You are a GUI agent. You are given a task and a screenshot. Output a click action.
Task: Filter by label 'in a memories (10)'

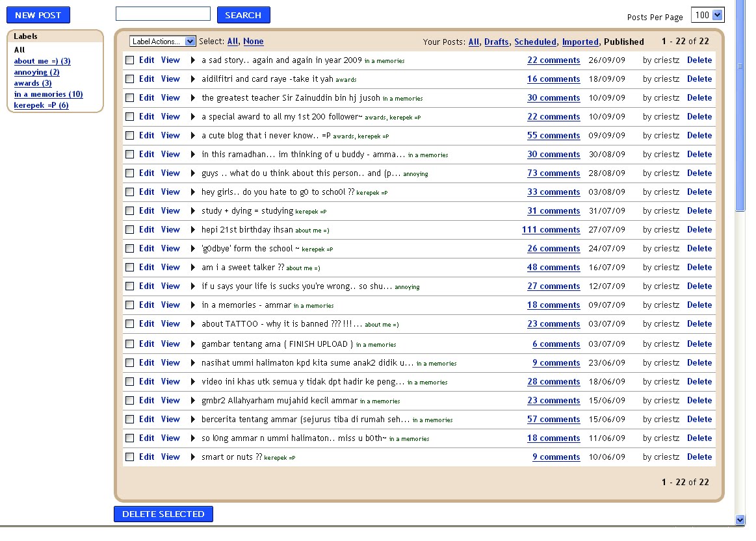coord(48,94)
